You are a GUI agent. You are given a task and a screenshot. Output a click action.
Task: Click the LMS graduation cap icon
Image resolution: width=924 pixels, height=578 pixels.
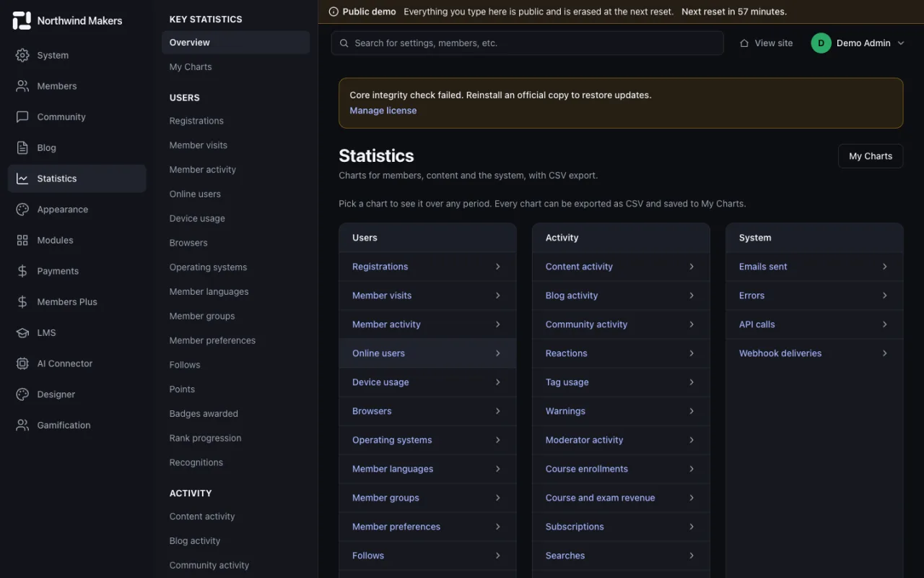click(22, 332)
